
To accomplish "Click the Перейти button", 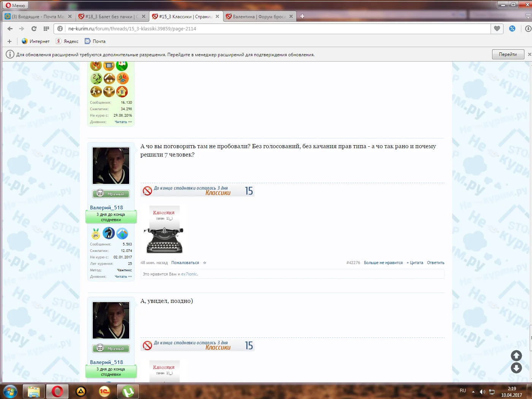I will pyautogui.click(x=508, y=54).
